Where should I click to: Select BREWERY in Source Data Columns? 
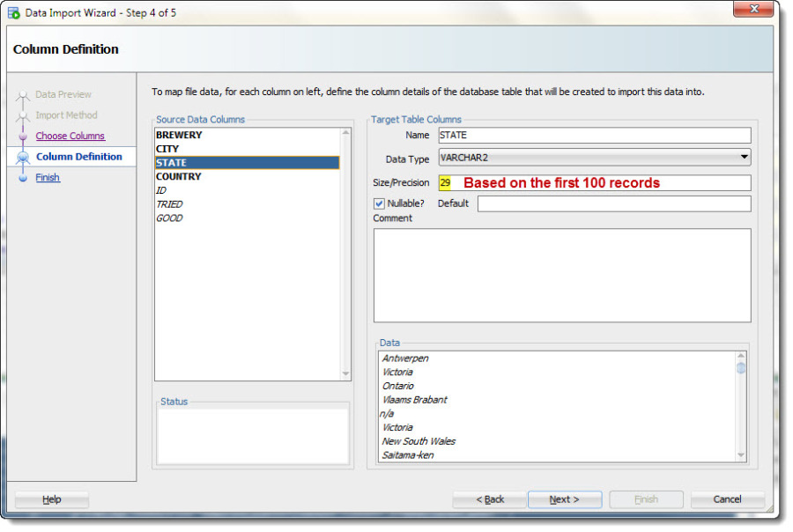pyautogui.click(x=179, y=135)
